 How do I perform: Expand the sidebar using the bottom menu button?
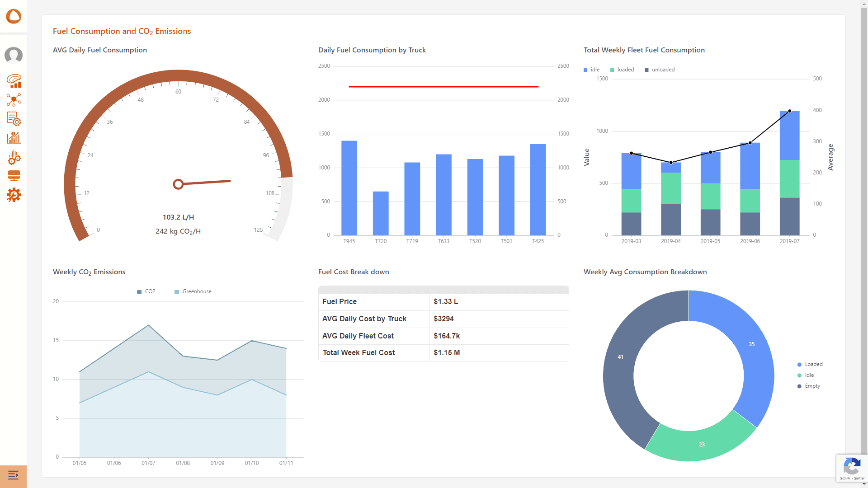(14, 475)
